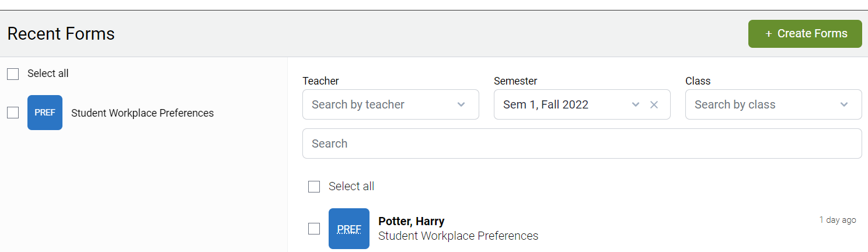The width and height of the screenshot is (868, 252).
Task: Open the Sem 1, Fall 2022 dropdown
Action: (x=582, y=104)
